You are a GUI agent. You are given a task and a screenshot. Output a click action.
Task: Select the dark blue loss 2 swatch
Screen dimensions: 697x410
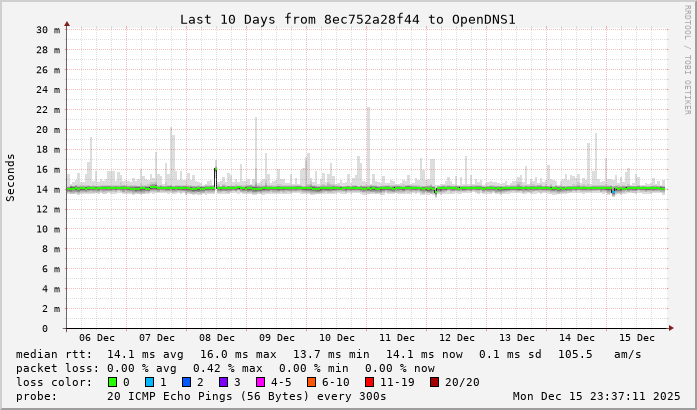[x=186, y=382]
